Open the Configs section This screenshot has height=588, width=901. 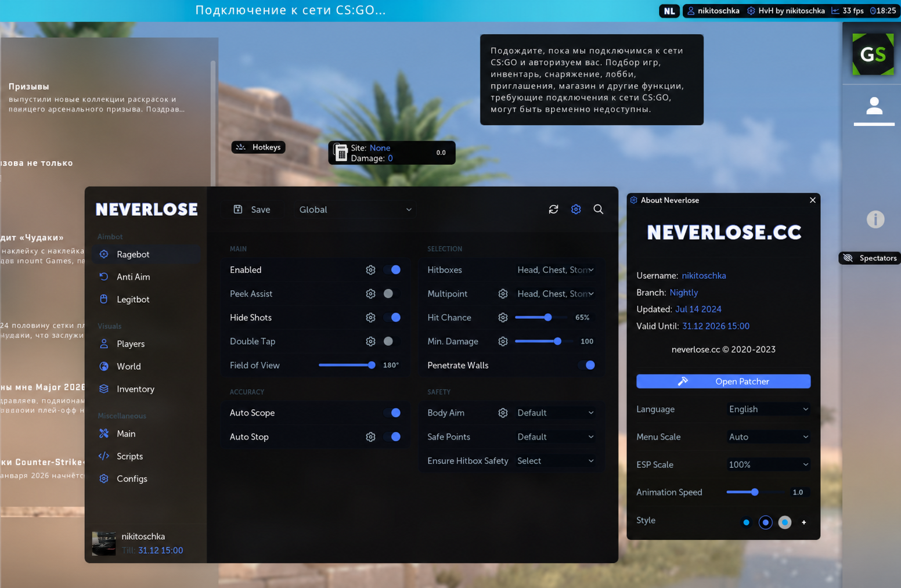(x=146, y=479)
